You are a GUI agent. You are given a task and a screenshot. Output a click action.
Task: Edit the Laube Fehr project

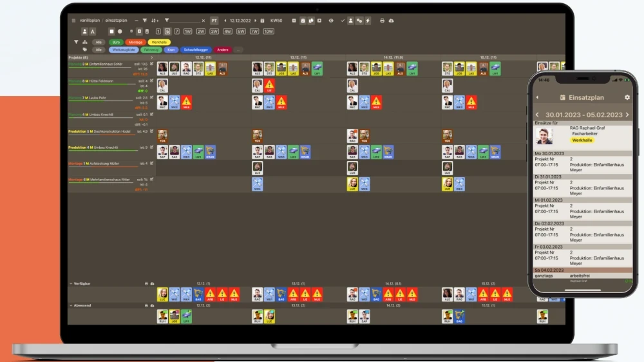(x=151, y=98)
